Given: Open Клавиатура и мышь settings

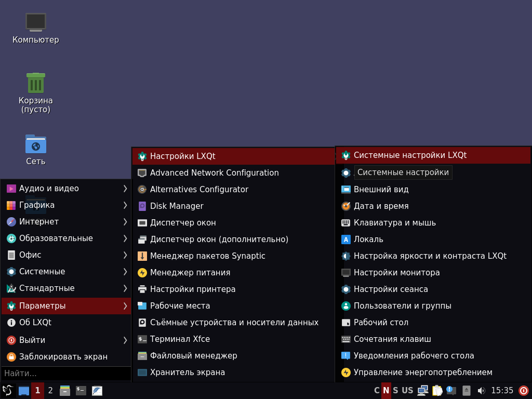Looking at the screenshot, I should pos(433,222).
